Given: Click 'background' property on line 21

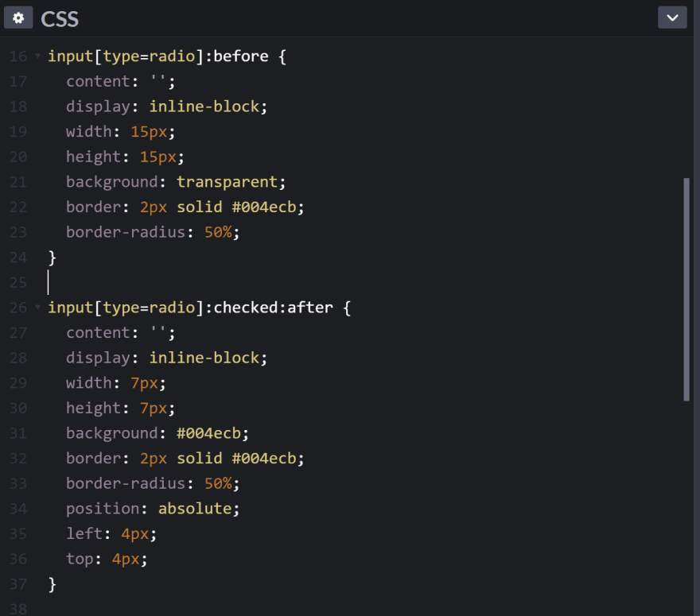Looking at the screenshot, I should (112, 182).
